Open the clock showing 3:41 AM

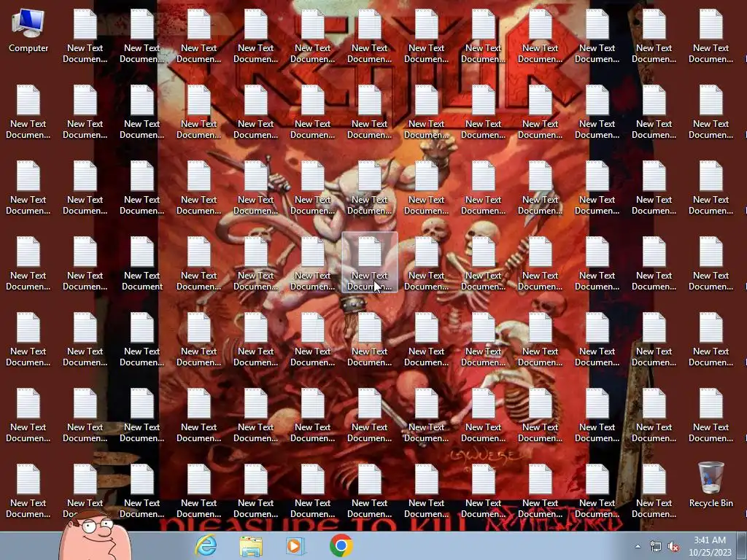pyautogui.click(x=709, y=546)
